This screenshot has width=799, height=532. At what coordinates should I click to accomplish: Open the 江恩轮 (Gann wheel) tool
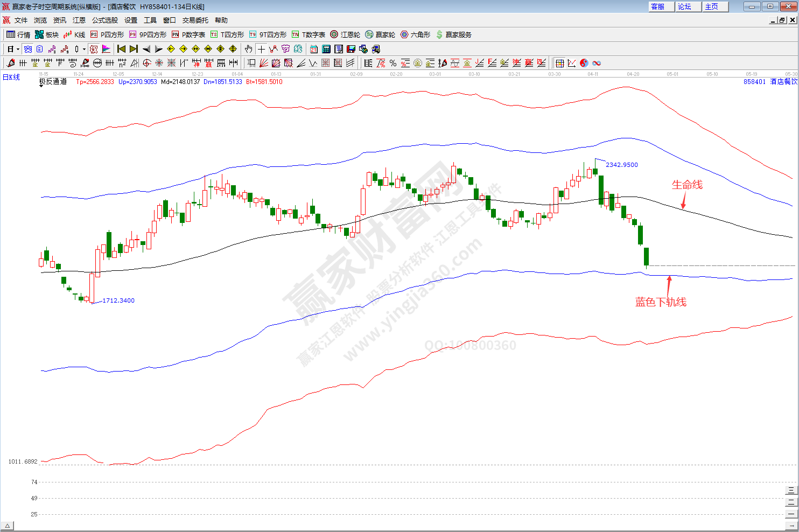(x=345, y=34)
